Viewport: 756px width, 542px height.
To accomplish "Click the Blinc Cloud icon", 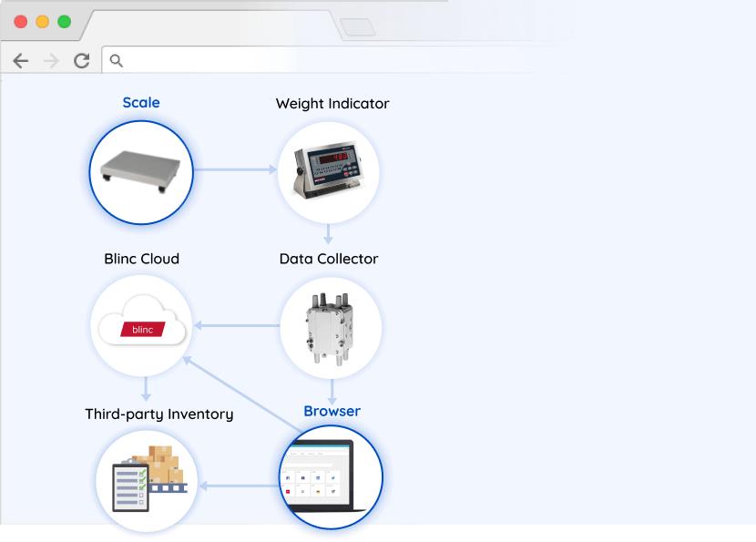I will (142, 326).
